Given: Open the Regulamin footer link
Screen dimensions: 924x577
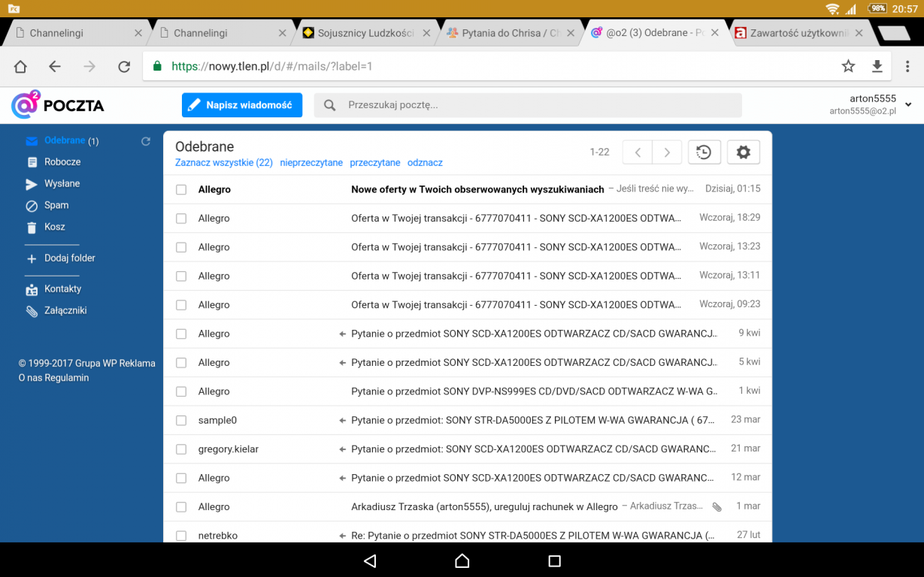Looking at the screenshot, I should click(x=67, y=378).
